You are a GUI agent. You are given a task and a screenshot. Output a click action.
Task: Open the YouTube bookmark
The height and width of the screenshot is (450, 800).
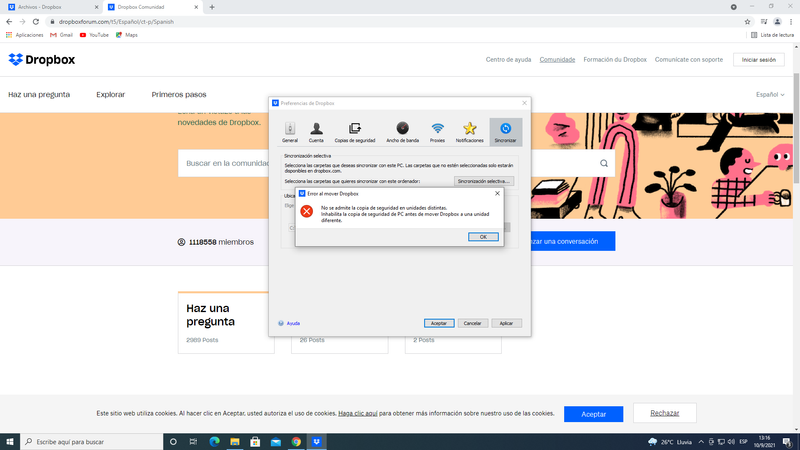(94, 35)
